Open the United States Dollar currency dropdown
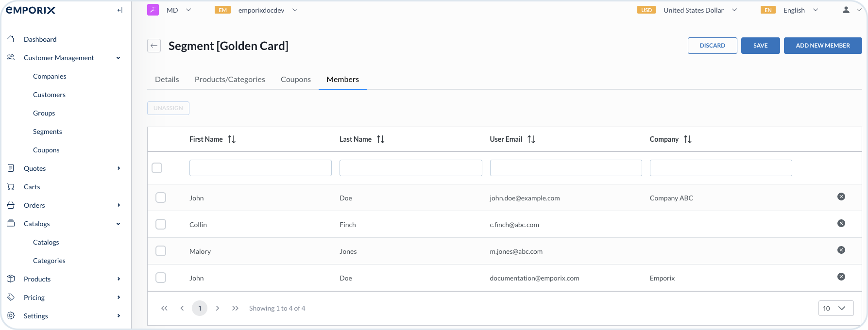The width and height of the screenshot is (868, 330). (700, 10)
